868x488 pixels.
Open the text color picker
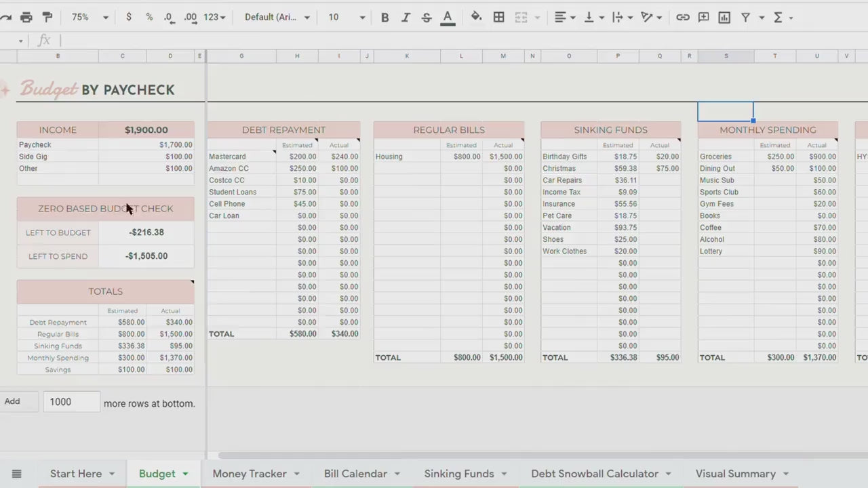pyautogui.click(x=448, y=17)
